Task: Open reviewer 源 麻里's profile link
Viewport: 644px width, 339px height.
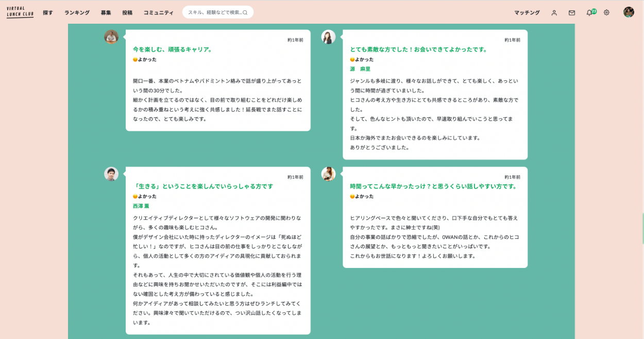Action: click(x=360, y=69)
